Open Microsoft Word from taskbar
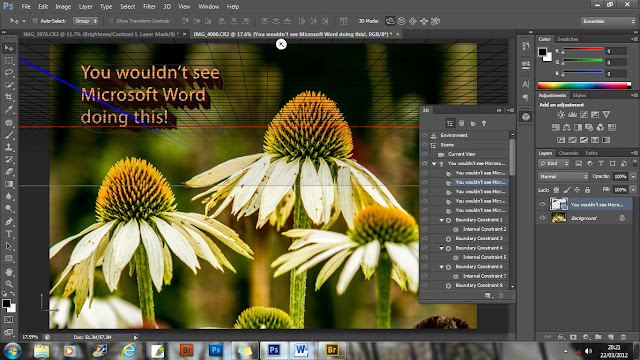 [x=302, y=350]
